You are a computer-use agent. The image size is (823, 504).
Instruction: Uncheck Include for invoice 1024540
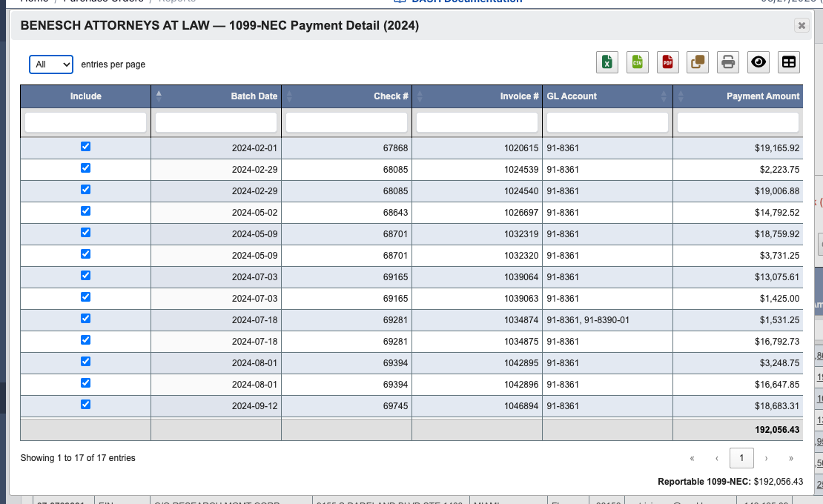point(85,189)
